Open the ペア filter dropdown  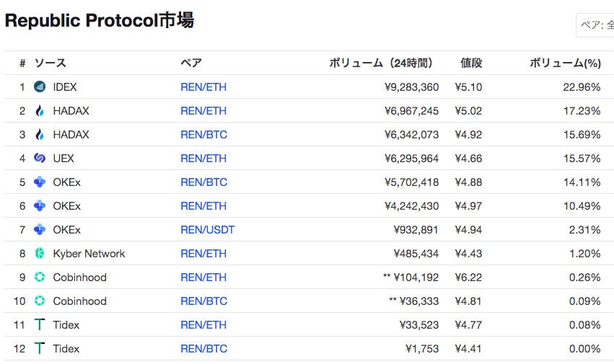click(595, 25)
